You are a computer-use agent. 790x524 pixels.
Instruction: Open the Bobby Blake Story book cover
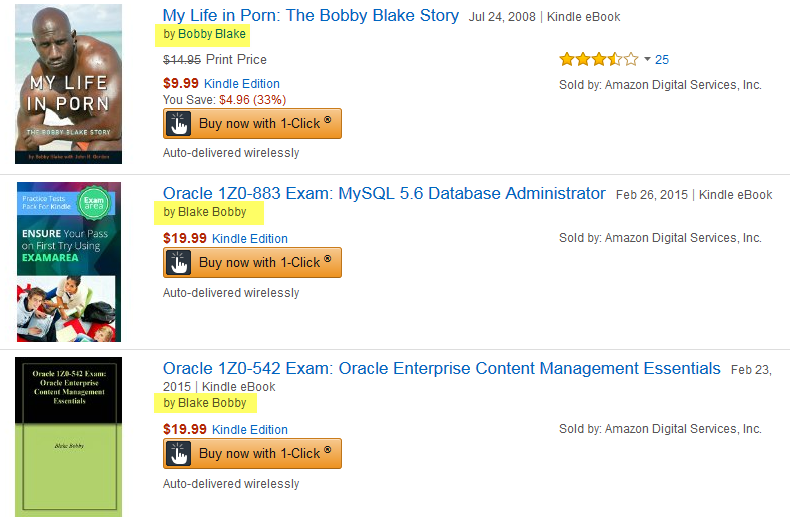coord(68,84)
